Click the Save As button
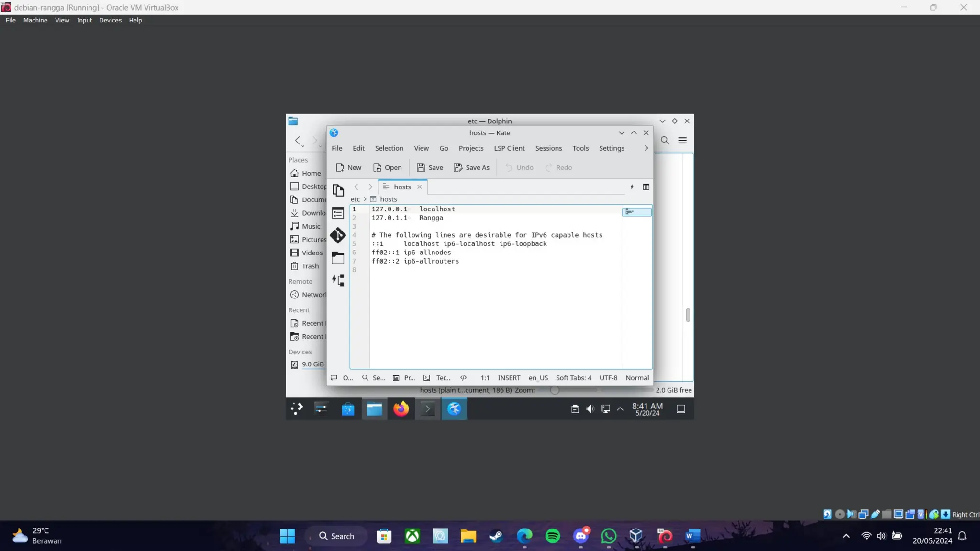The width and height of the screenshot is (980, 551). [471, 167]
